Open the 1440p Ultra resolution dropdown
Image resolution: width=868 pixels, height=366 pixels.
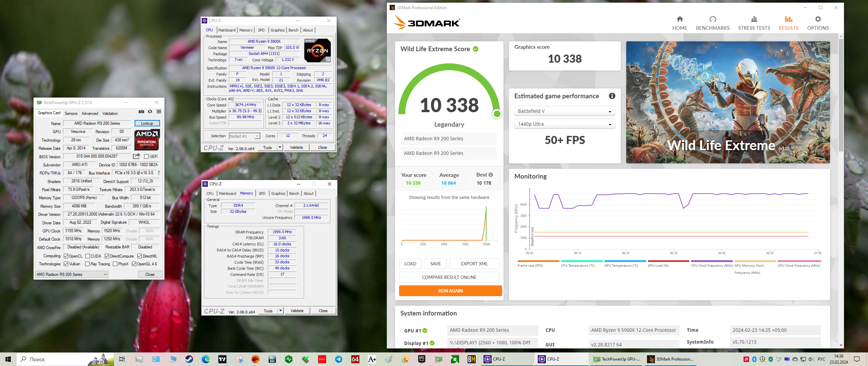[565, 124]
